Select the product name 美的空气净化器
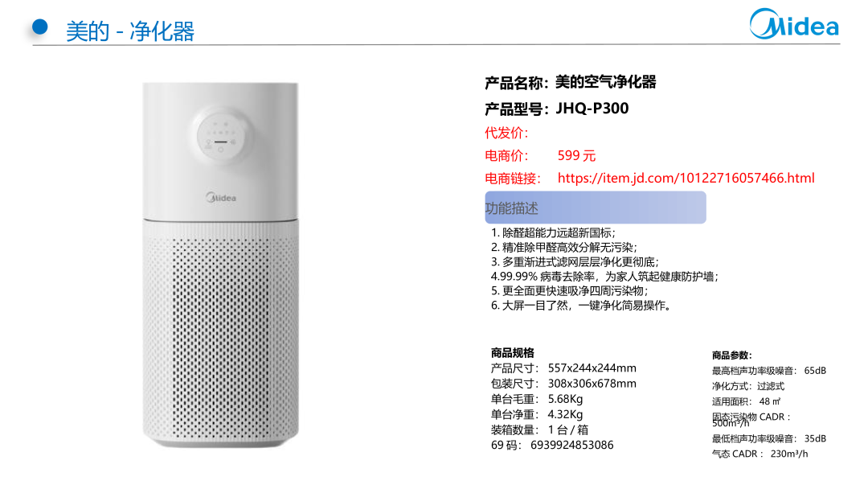The image size is (868, 489). [x=606, y=83]
